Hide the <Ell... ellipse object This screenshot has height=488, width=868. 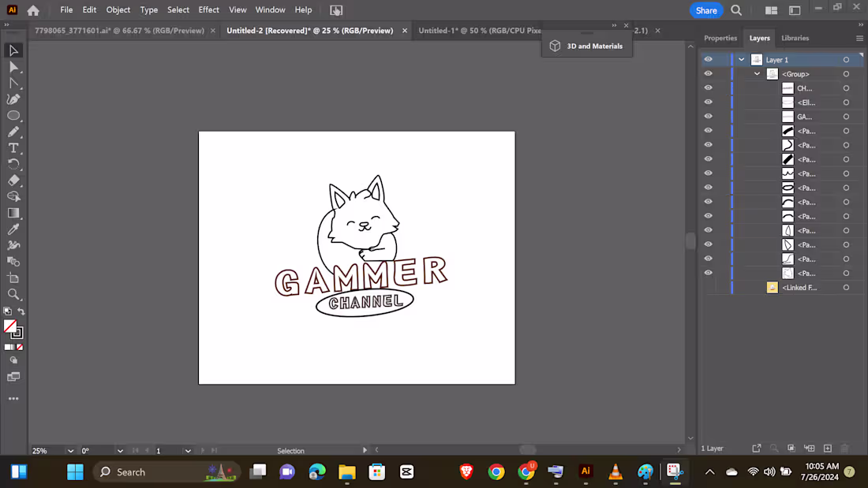tap(708, 102)
